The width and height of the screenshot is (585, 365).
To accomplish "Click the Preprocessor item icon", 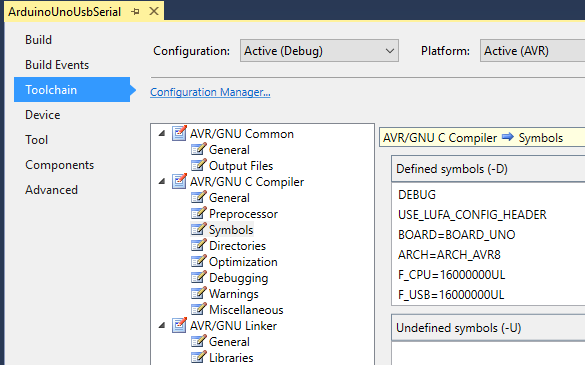I will click(x=198, y=213).
